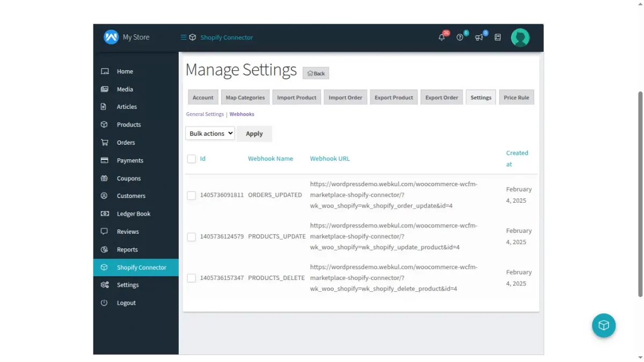This screenshot has height=362, width=644.
Task: Expand the hamburger menu beside Shopify Connector
Action: click(x=182, y=37)
